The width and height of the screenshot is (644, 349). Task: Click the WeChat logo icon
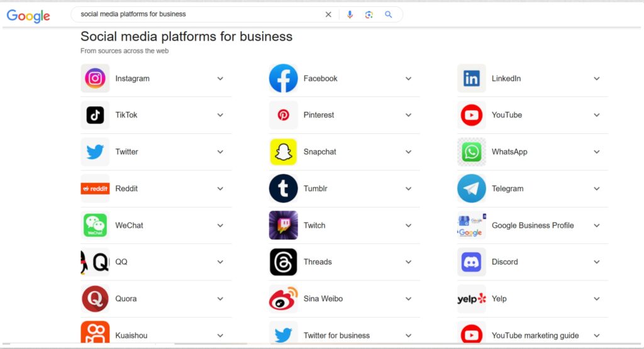pyautogui.click(x=95, y=225)
